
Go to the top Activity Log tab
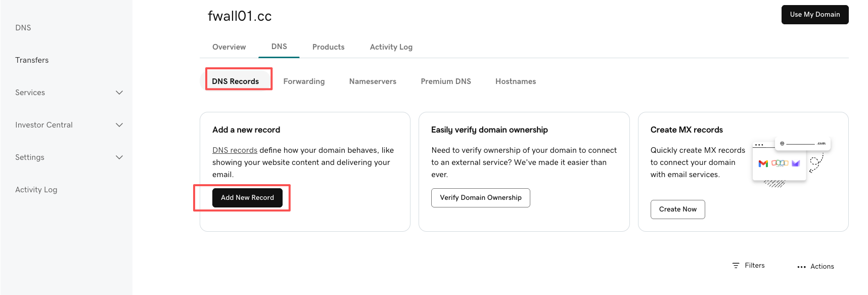pos(391,47)
